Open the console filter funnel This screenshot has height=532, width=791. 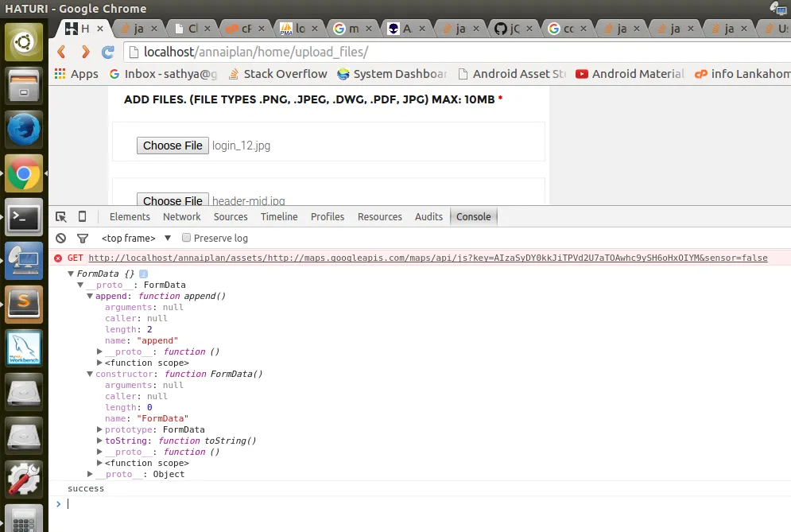[x=82, y=239]
